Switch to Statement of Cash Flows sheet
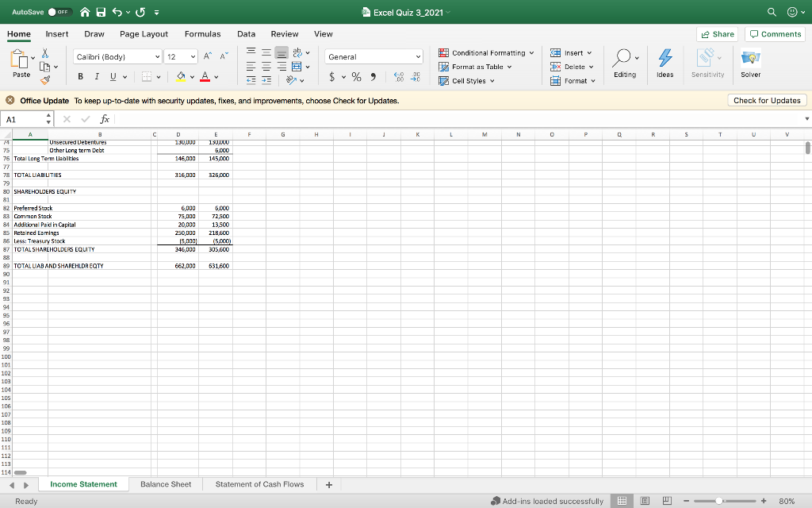The width and height of the screenshot is (812, 508). (x=259, y=484)
